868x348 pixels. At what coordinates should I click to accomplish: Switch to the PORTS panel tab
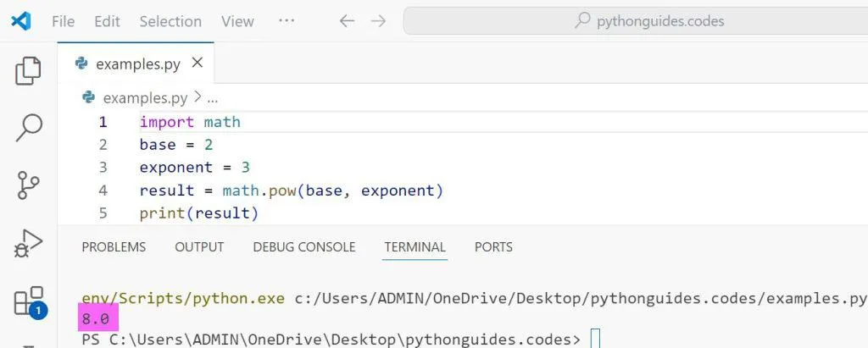[493, 247]
